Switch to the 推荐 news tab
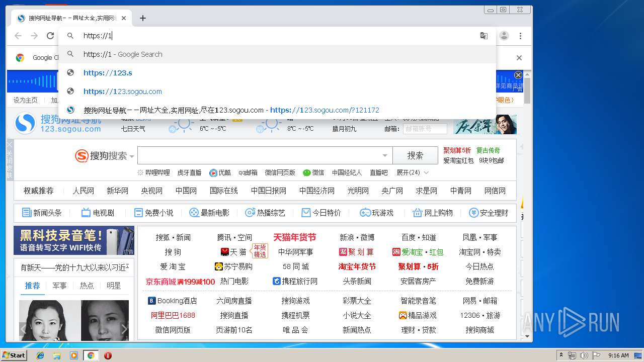644x362 pixels. pyautogui.click(x=32, y=286)
